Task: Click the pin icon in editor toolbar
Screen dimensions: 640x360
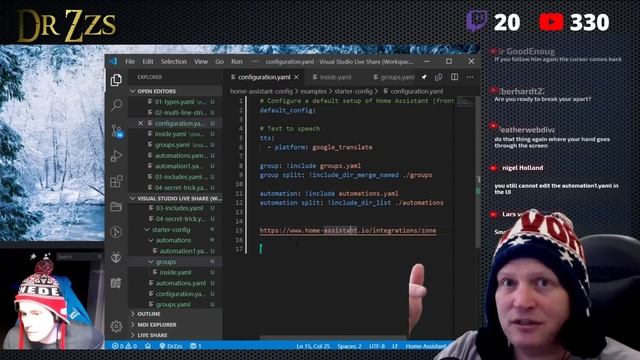Action: coord(424,77)
